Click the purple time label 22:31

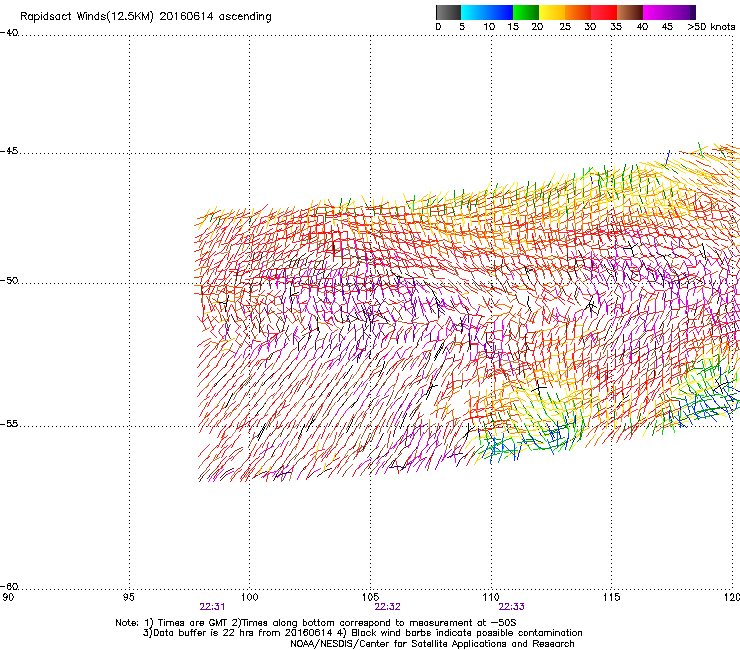pos(212,607)
